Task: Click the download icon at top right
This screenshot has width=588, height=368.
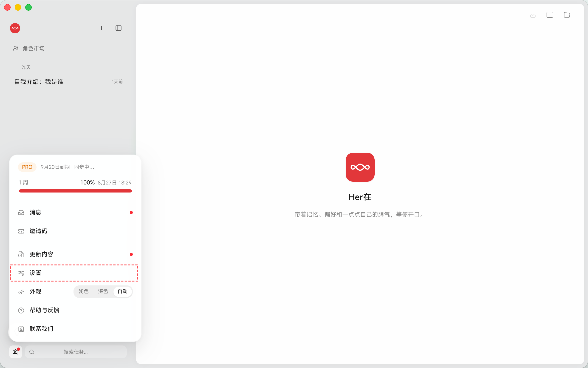Action: coord(533,15)
